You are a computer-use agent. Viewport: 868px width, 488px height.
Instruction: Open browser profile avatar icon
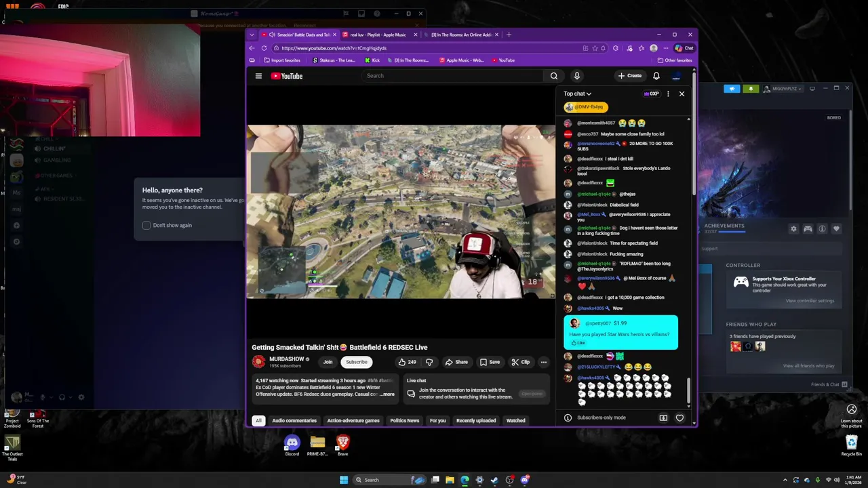pos(653,48)
